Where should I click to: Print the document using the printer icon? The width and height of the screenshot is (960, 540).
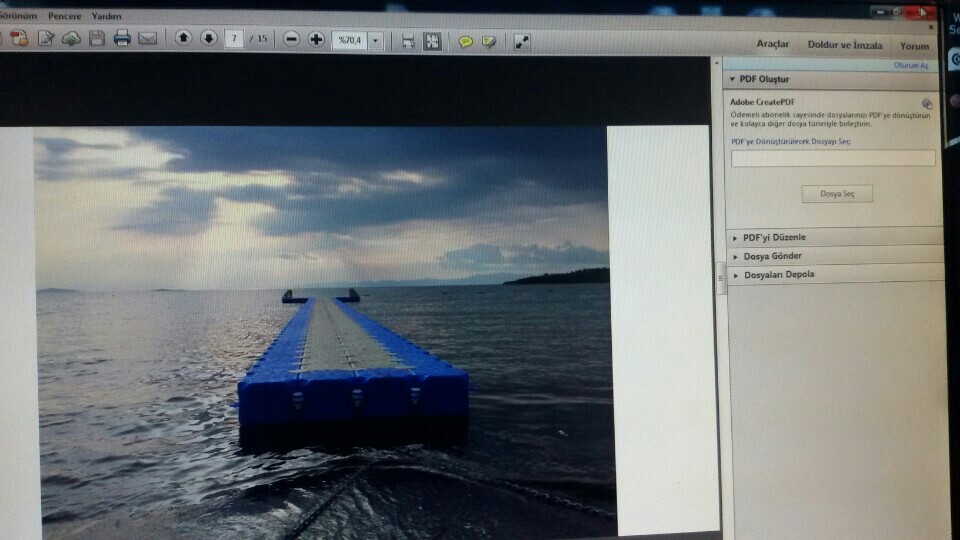[122, 39]
